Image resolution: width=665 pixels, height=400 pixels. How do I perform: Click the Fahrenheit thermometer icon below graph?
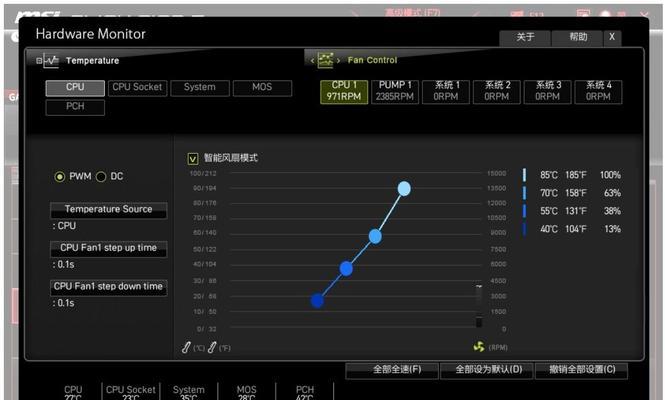(212, 347)
